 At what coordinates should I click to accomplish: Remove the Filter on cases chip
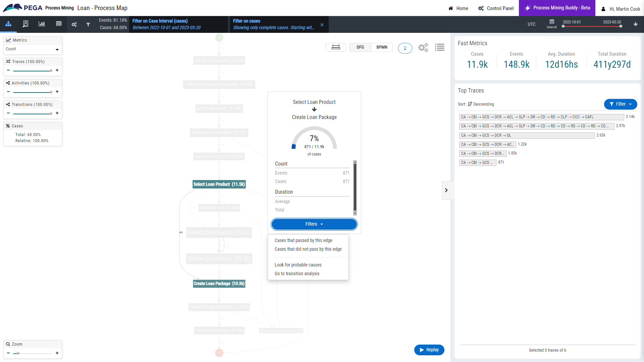click(322, 25)
